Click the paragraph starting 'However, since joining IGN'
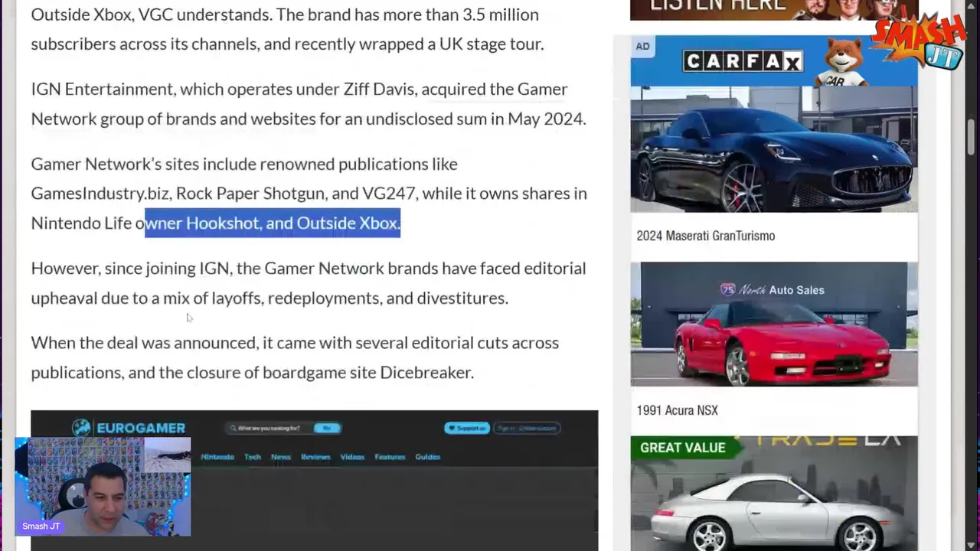Image resolution: width=980 pixels, height=551 pixels. click(x=309, y=283)
